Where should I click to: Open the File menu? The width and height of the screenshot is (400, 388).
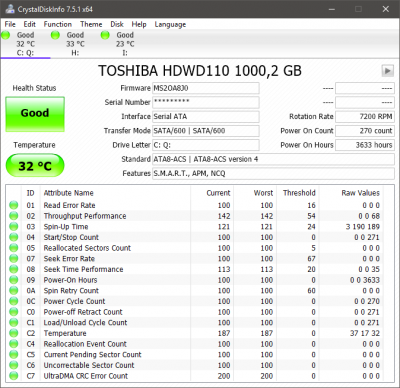(10, 24)
